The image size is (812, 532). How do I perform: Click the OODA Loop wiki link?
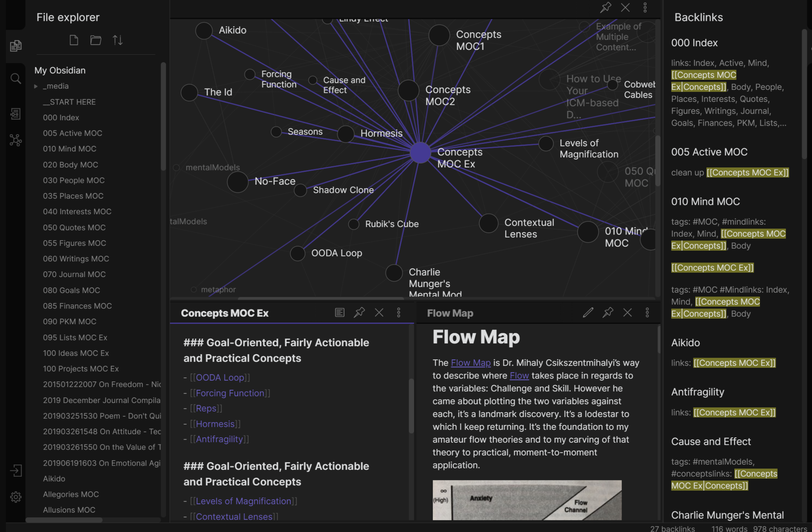(220, 377)
